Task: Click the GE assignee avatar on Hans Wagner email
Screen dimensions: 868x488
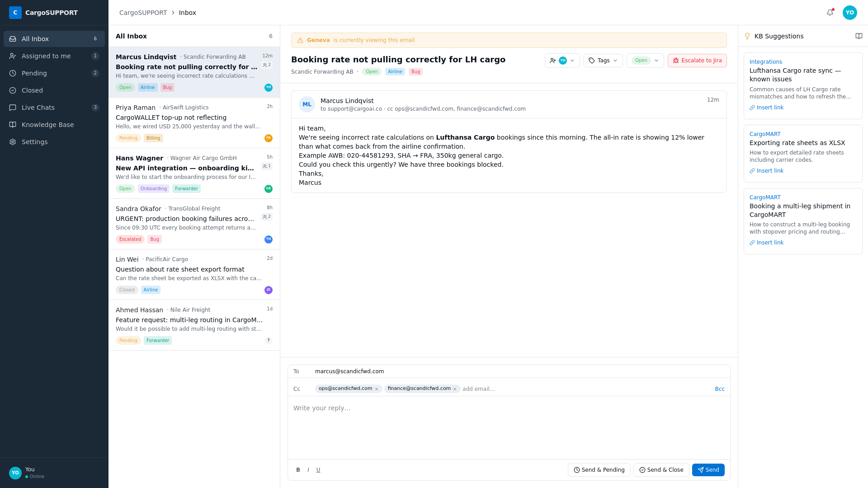Action: pos(269,189)
